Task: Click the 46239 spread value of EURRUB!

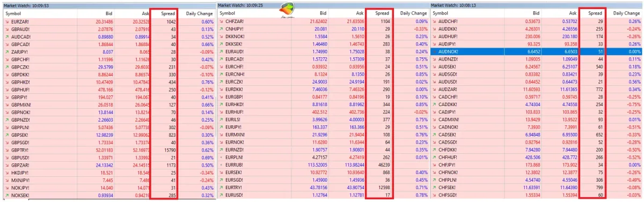Action: pyautogui.click(x=383, y=166)
